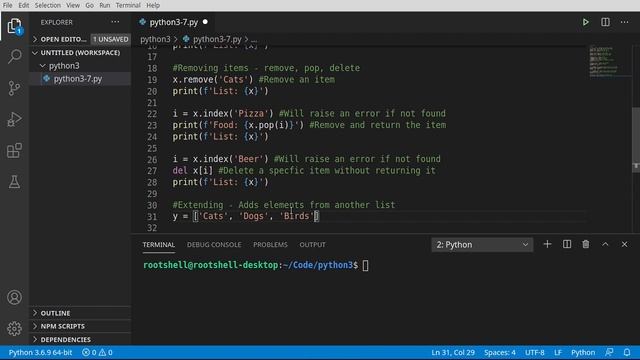Select Python 3.6.9 64-bit interpreter
Screen dimensions: 640x360
pyautogui.click(x=40, y=352)
